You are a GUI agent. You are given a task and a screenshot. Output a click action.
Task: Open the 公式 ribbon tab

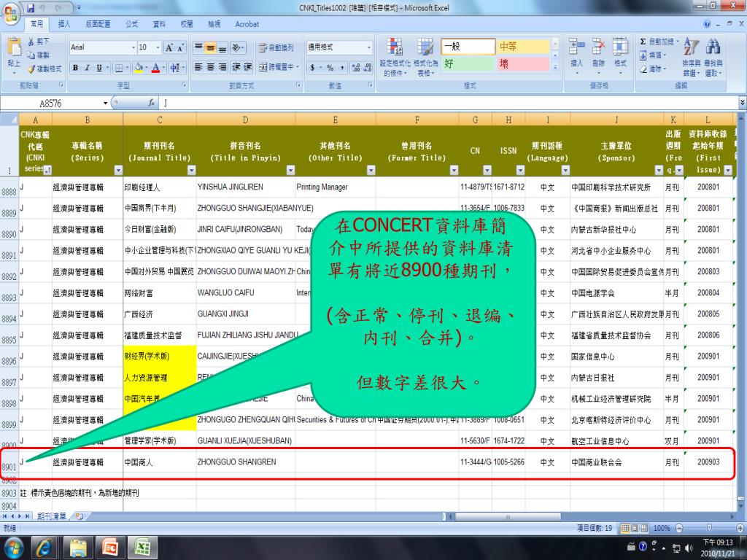132,24
